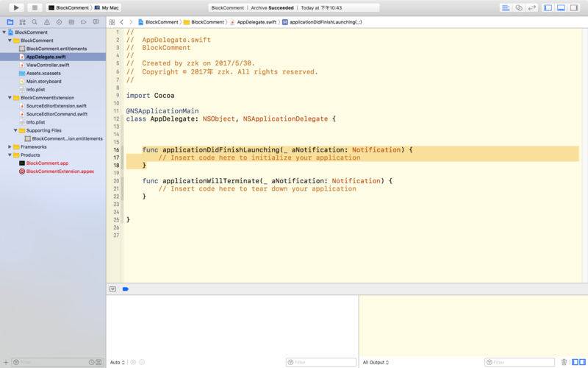This screenshot has height=368, width=588.
Task: Click the Archive Succeeded status
Action: point(272,7)
